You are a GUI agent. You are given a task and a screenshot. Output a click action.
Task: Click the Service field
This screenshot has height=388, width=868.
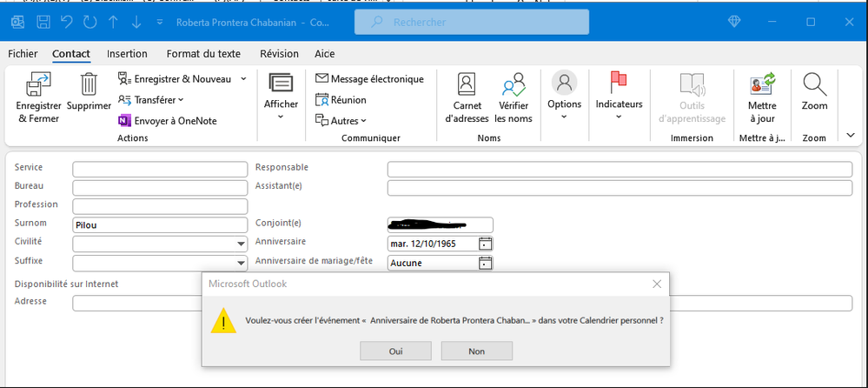pos(160,169)
